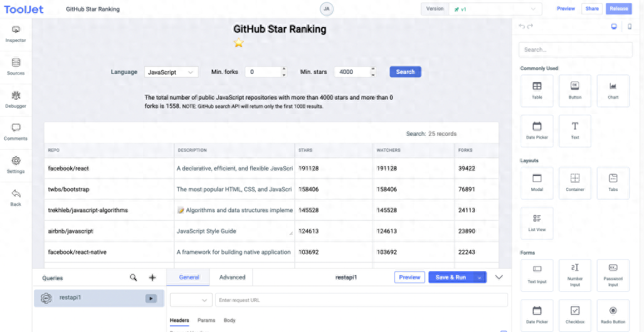Open the Debugger panel

click(16, 100)
